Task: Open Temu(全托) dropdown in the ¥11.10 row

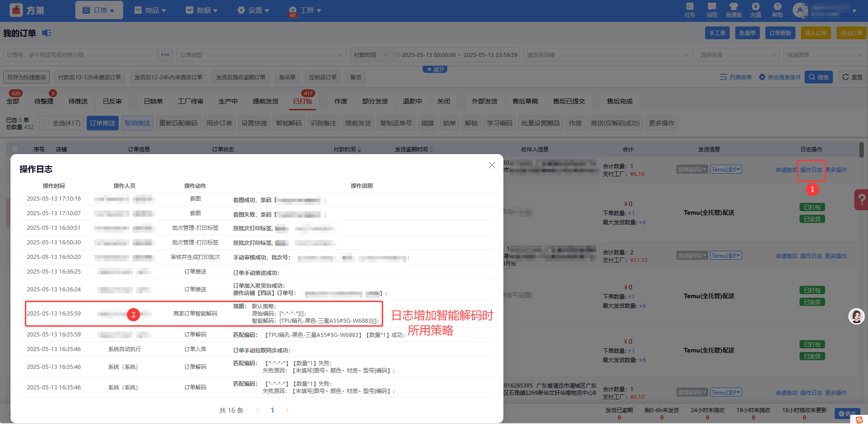Action: (x=726, y=256)
